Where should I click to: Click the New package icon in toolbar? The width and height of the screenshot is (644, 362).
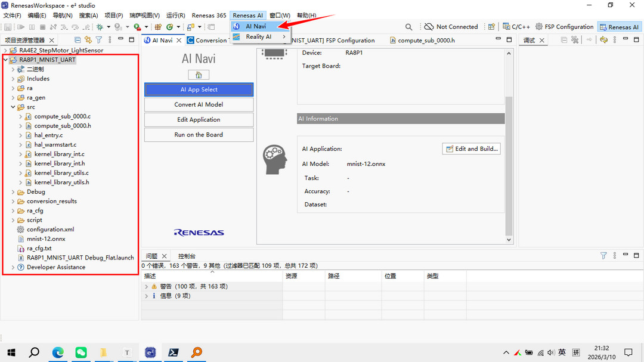coord(158,27)
